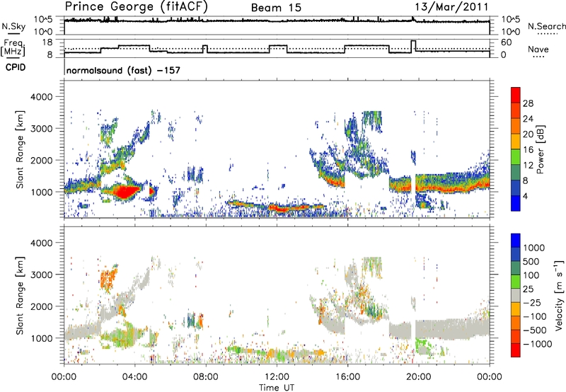Click the 'Slant Range [km]' label on power panel
Viewport: 566px width, 392px height.
20,149
